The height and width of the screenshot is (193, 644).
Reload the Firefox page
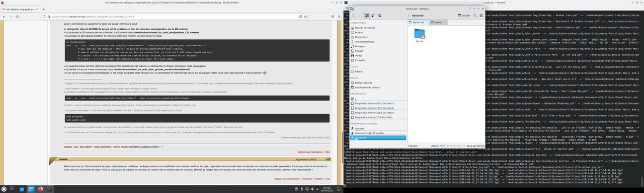point(17,17)
